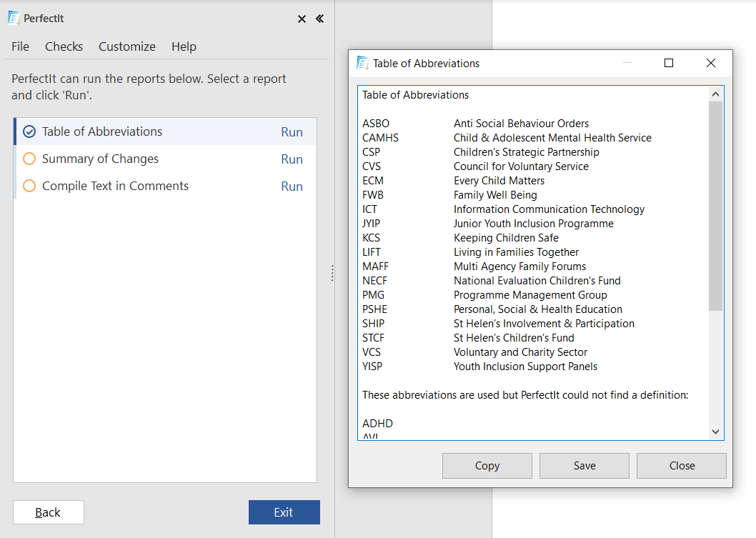The height and width of the screenshot is (538, 756).
Task: Click the PSHE abbreviation
Action: [x=374, y=309]
